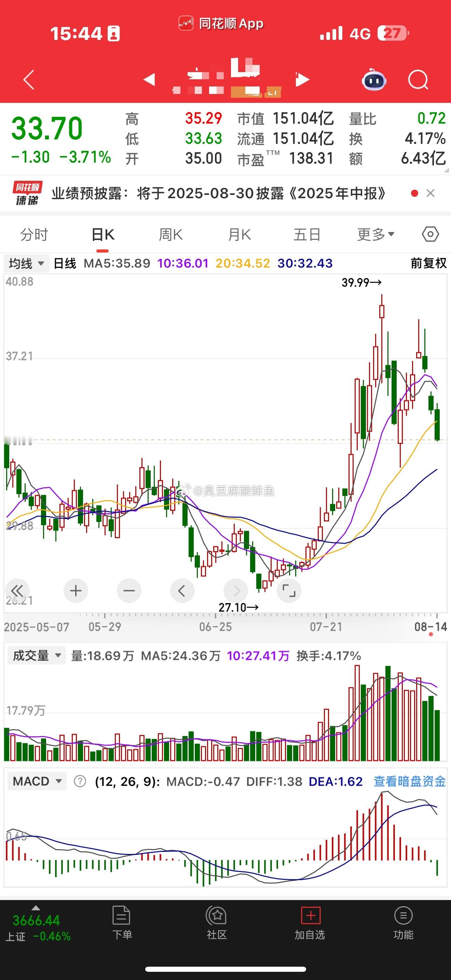Open the MACD indicator dropdown
This screenshot has width=451, height=980.
(37, 781)
